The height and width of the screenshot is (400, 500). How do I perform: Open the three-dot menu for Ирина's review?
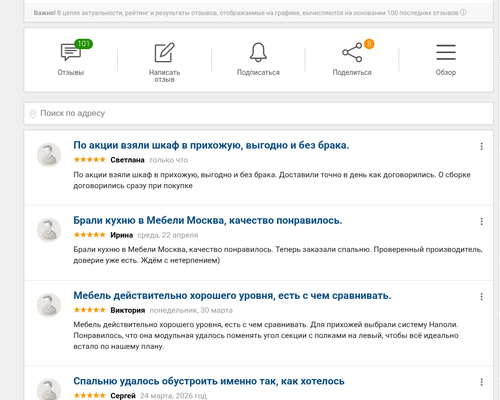(x=481, y=221)
